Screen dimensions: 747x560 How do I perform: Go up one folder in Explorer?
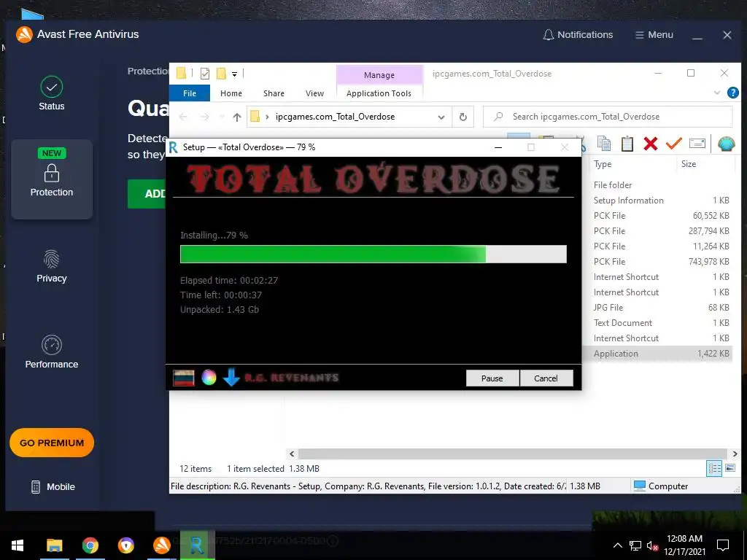pyautogui.click(x=237, y=117)
